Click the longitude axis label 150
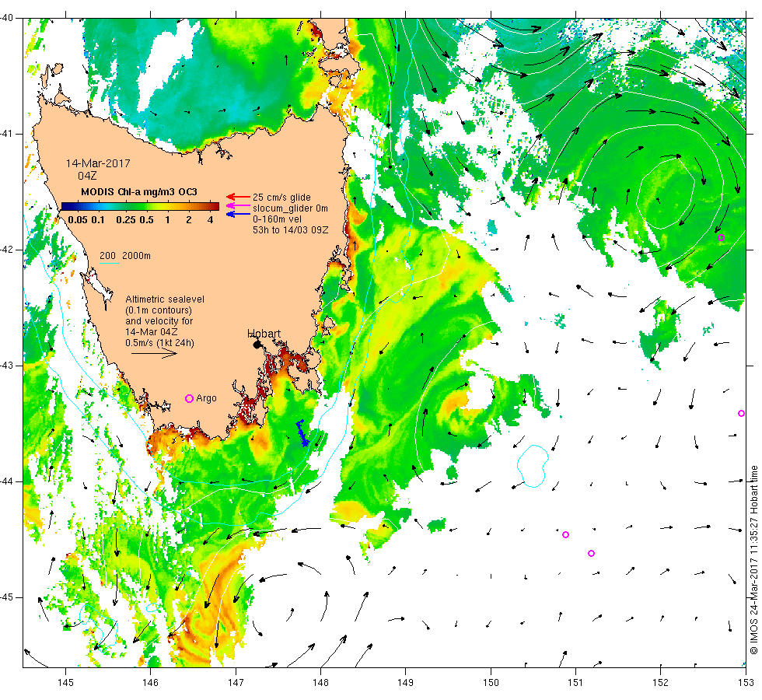The height and width of the screenshot is (700, 762). (491, 683)
